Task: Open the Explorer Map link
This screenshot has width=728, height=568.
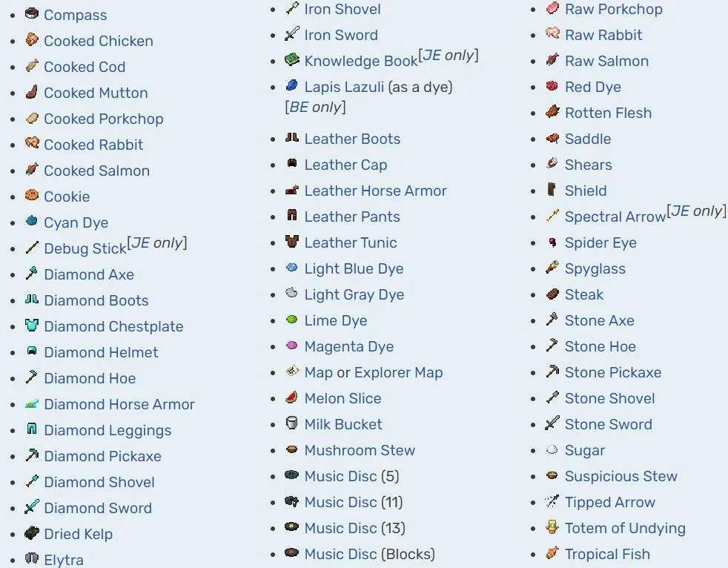Action: [398, 372]
